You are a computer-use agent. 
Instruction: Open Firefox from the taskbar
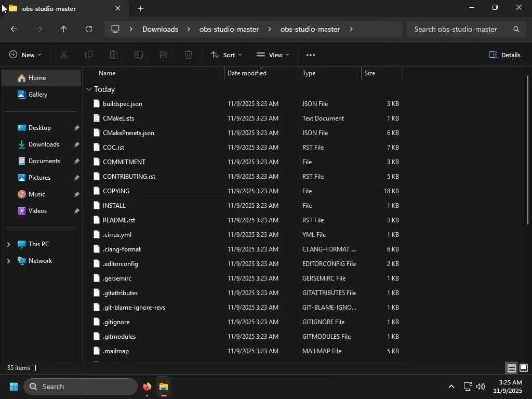(x=147, y=387)
